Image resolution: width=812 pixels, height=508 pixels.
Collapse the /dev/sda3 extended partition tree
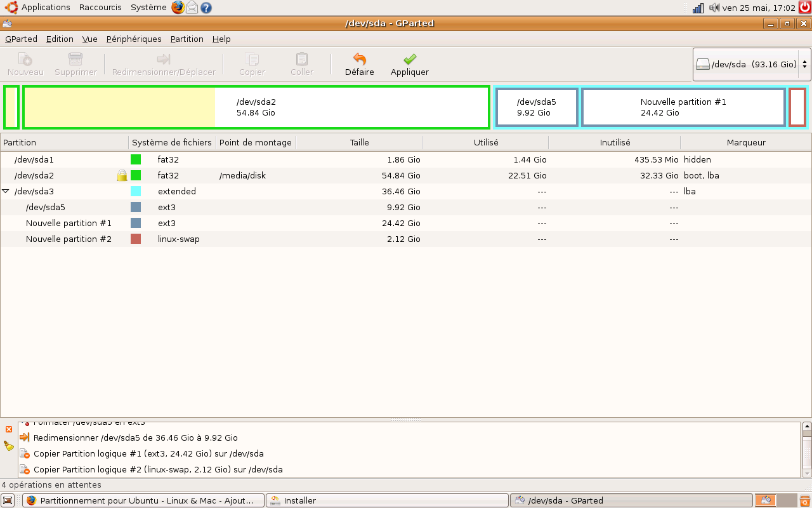pyautogui.click(x=6, y=191)
